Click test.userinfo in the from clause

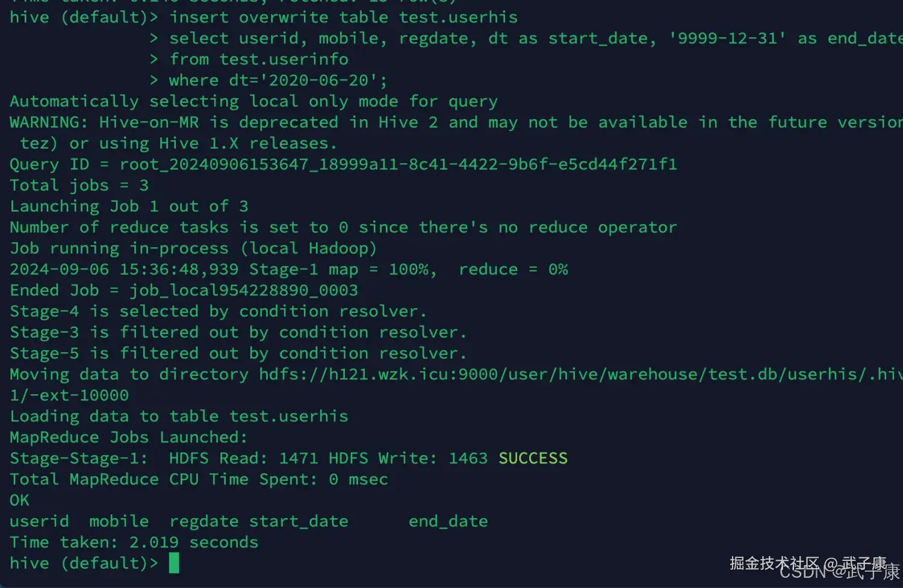tap(284, 60)
